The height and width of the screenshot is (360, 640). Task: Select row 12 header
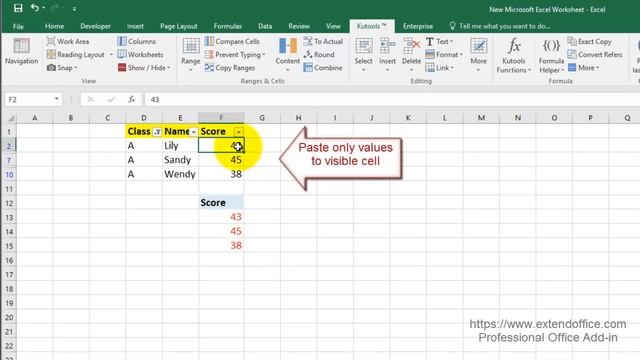(9, 203)
